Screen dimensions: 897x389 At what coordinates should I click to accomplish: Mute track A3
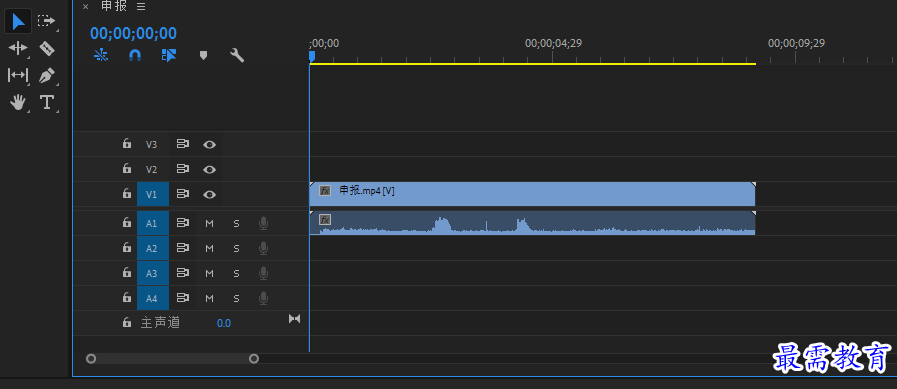[209, 273]
